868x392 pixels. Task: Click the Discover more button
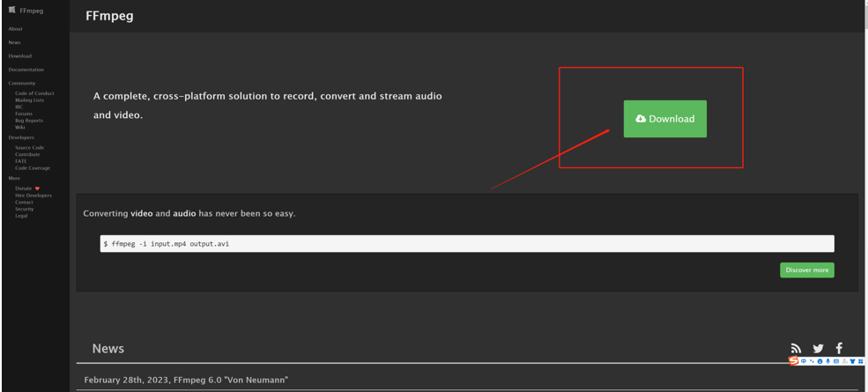pyautogui.click(x=806, y=270)
